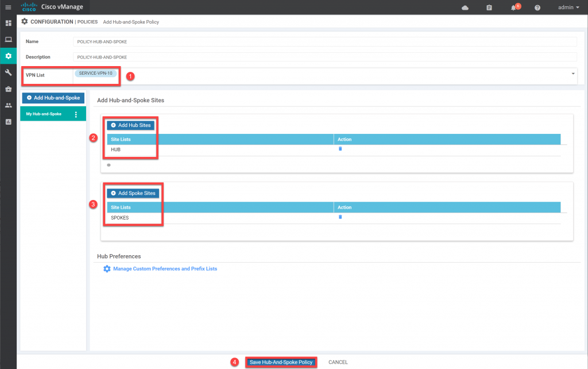Open Maintenance via the briefcase icon
588x369 pixels.
[8, 89]
